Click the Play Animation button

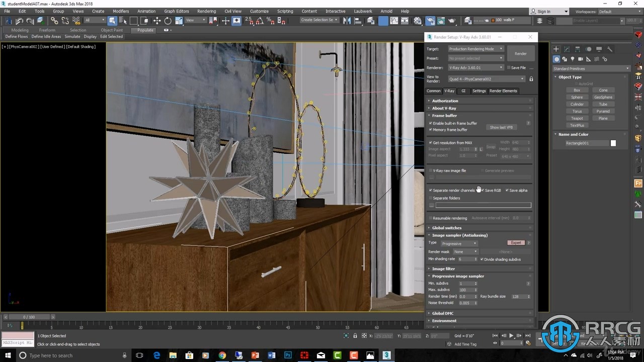coord(512,335)
